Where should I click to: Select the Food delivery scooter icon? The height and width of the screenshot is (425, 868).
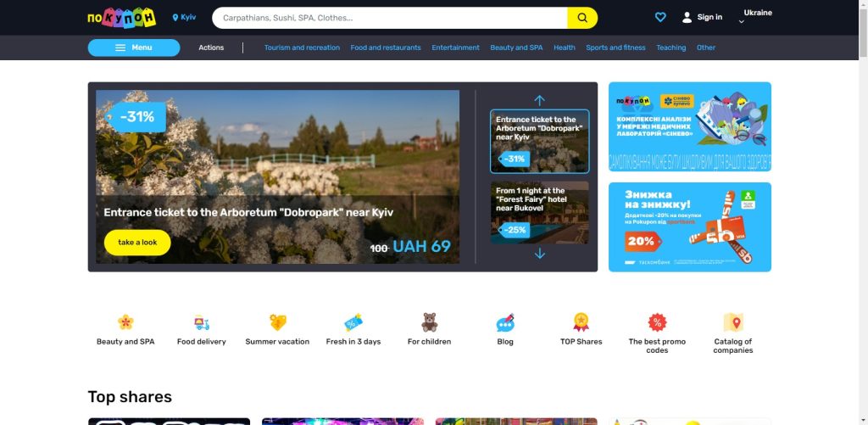tap(202, 322)
